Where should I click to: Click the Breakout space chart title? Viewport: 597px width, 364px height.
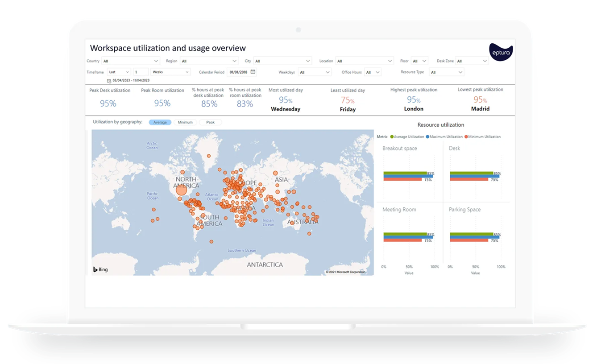pyautogui.click(x=400, y=149)
